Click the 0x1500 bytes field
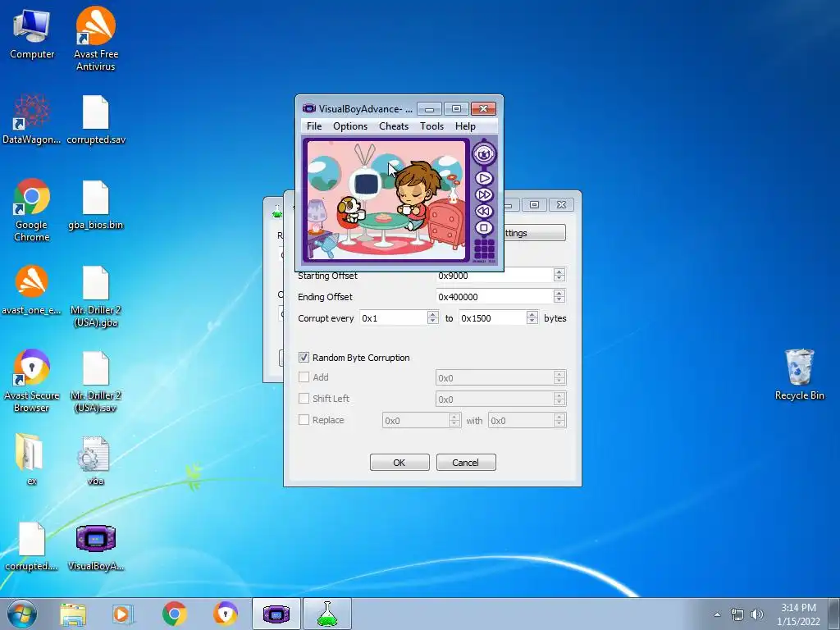 coord(492,317)
